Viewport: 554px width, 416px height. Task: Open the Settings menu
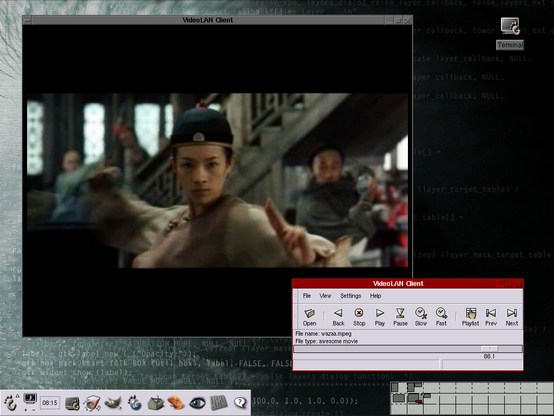click(x=350, y=296)
